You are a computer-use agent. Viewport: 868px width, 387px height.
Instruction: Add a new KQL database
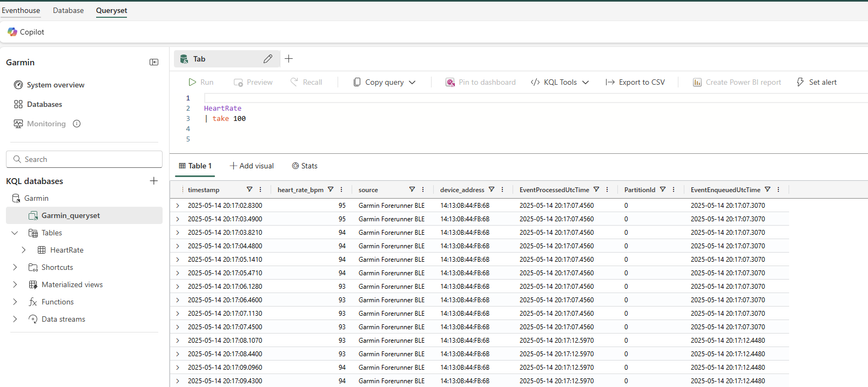(154, 181)
